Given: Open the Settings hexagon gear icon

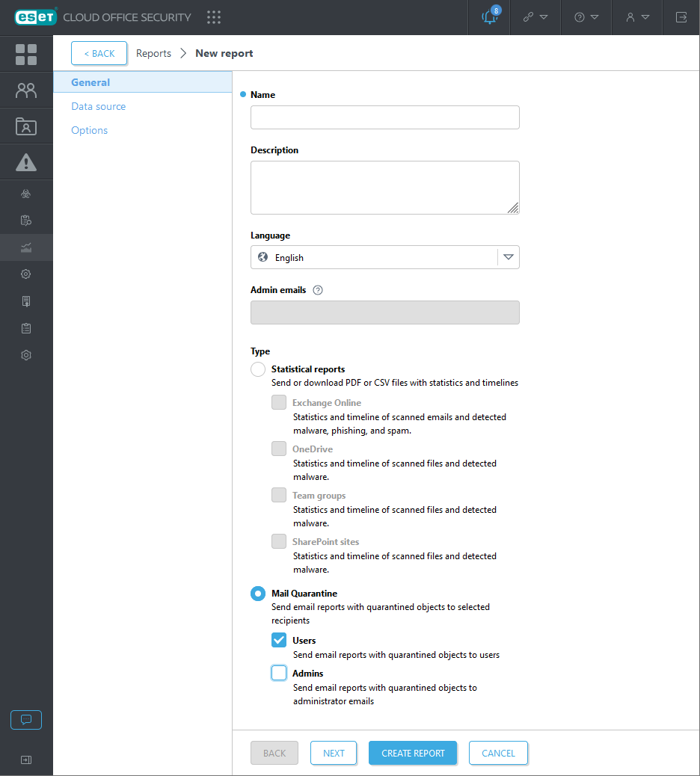Looking at the screenshot, I should tap(26, 355).
